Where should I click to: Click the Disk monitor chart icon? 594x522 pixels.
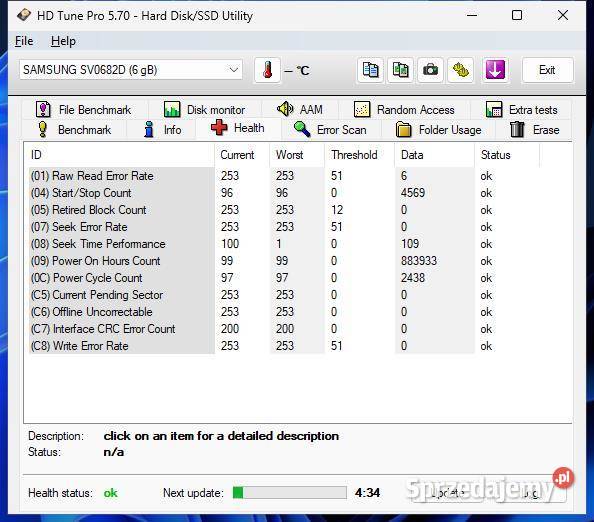tap(172, 109)
